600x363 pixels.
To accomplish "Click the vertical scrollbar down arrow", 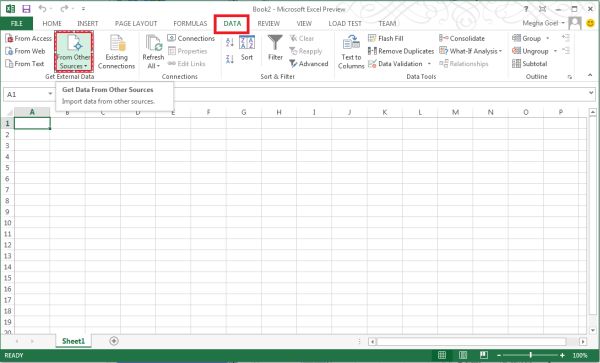I will tap(593, 330).
